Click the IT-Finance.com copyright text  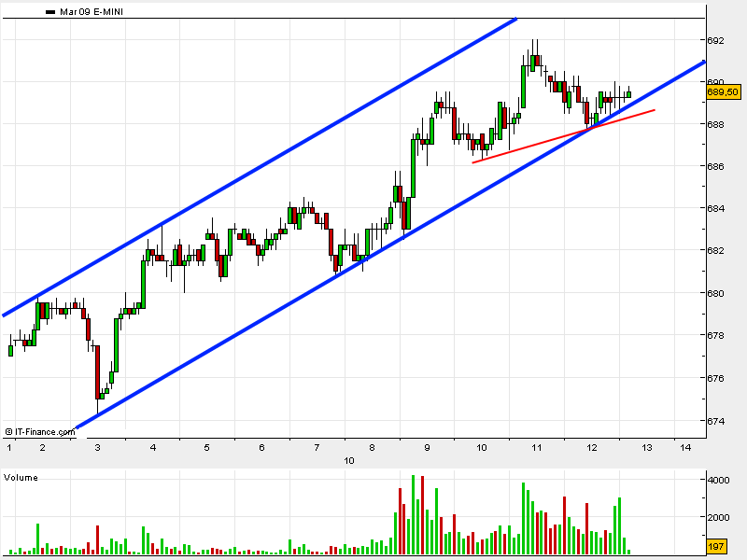click(40, 432)
